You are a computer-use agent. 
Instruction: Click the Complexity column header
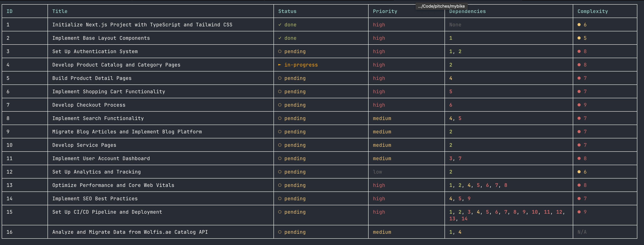[592, 11]
